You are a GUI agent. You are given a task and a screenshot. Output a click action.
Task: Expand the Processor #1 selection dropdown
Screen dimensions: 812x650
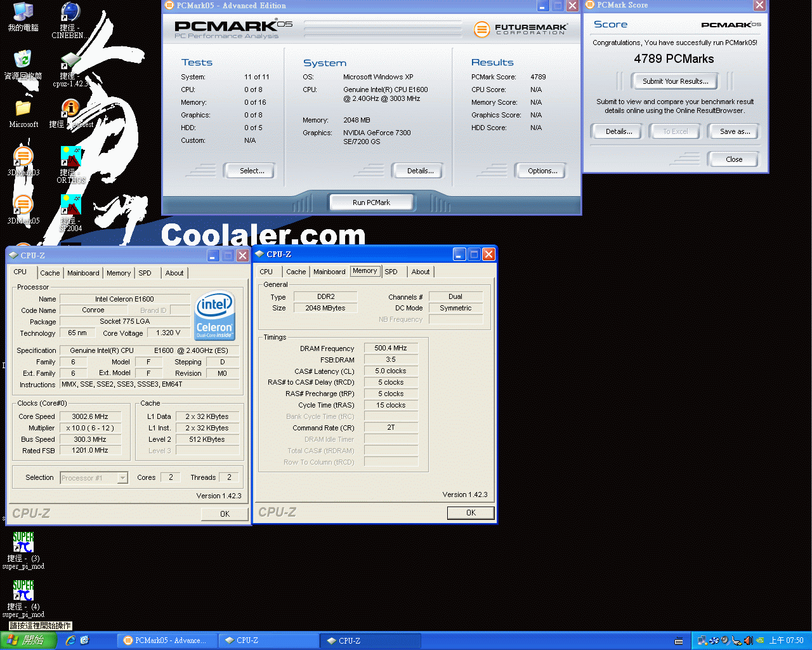123,478
